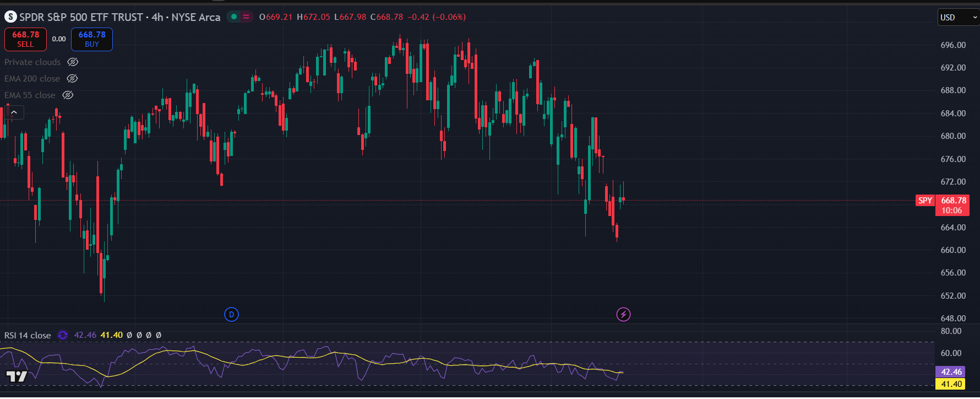Click the 4h interval in the chart title
Image resolution: width=980 pixels, height=399 pixels.
[157, 17]
